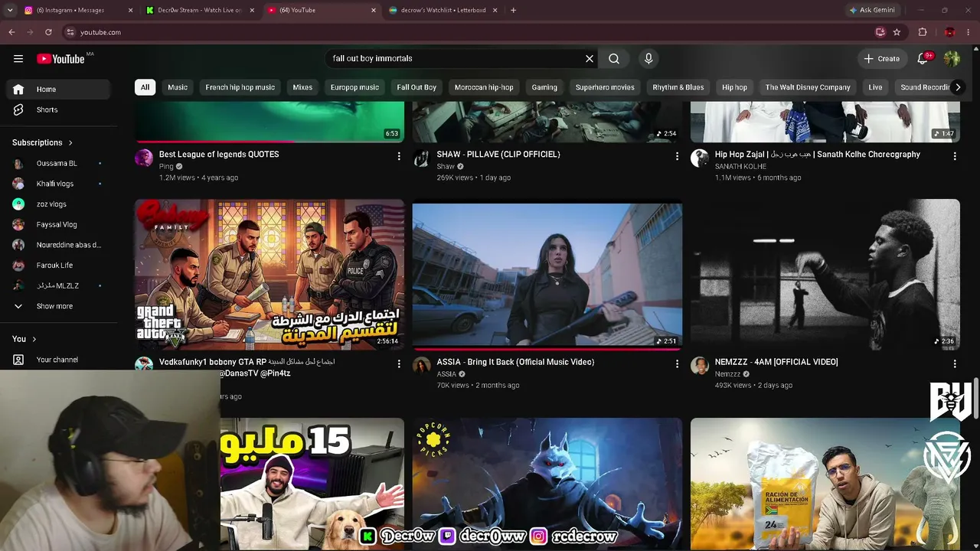
Task: Open the video title ASSIA - Bring It Back
Action: [x=515, y=362]
